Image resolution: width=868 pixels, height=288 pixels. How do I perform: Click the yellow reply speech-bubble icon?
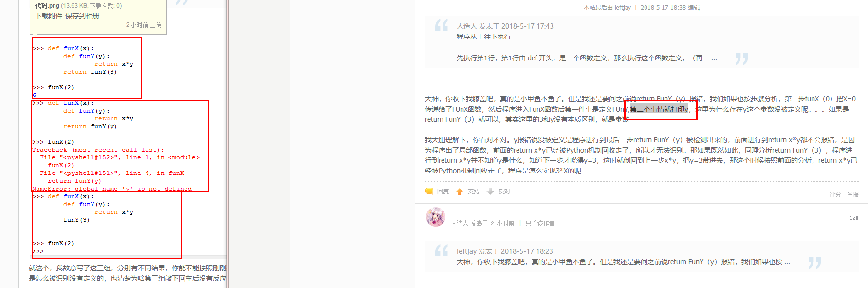(429, 192)
